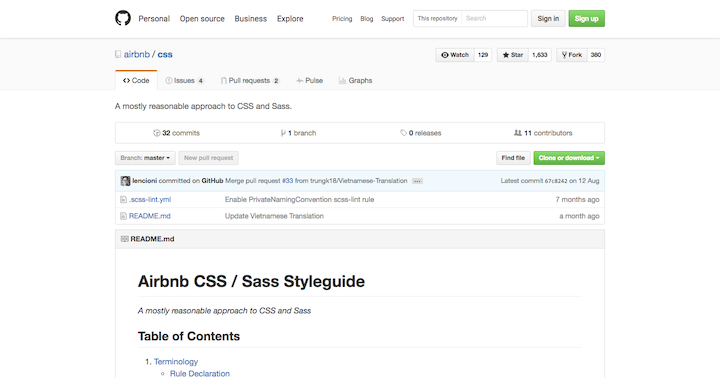Click the file icon next to .scss-lint.yml
The height and width of the screenshot is (378, 720).
123,200
